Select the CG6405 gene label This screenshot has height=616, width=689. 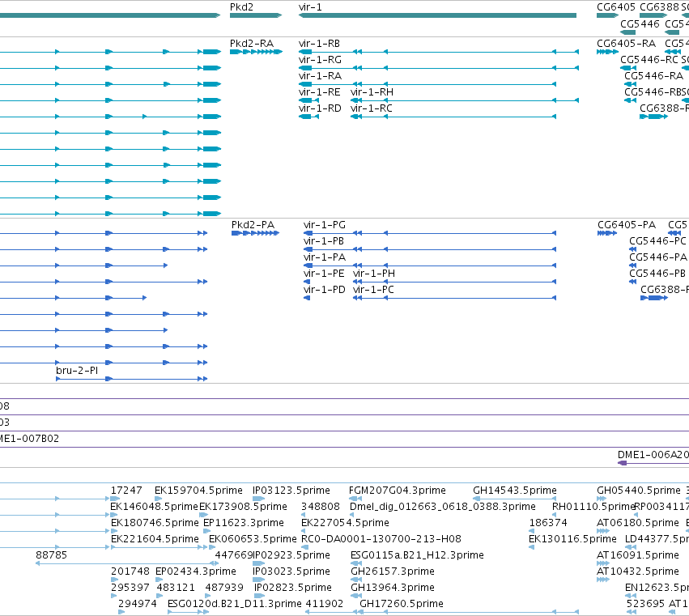(615, 7)
